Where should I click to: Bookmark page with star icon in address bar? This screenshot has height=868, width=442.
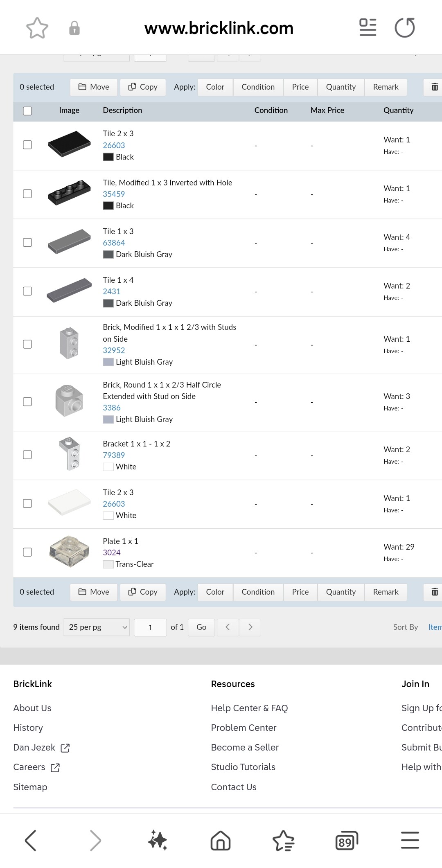click(37, 28)
